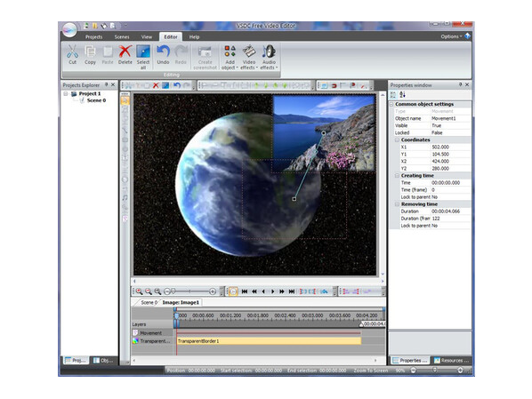Screen dimensions: 532x399
Task: Select the music note audio tool in side toolbar
Action: 125,197
